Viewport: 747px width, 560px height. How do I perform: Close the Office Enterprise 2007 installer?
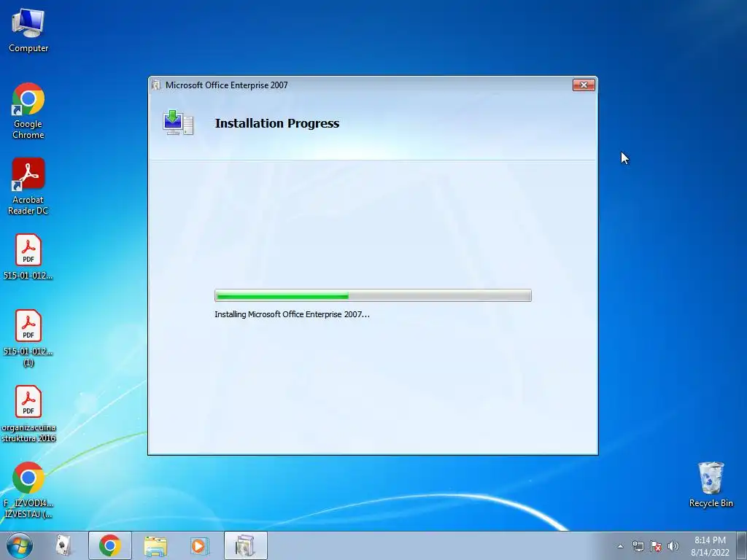[584, 85]
